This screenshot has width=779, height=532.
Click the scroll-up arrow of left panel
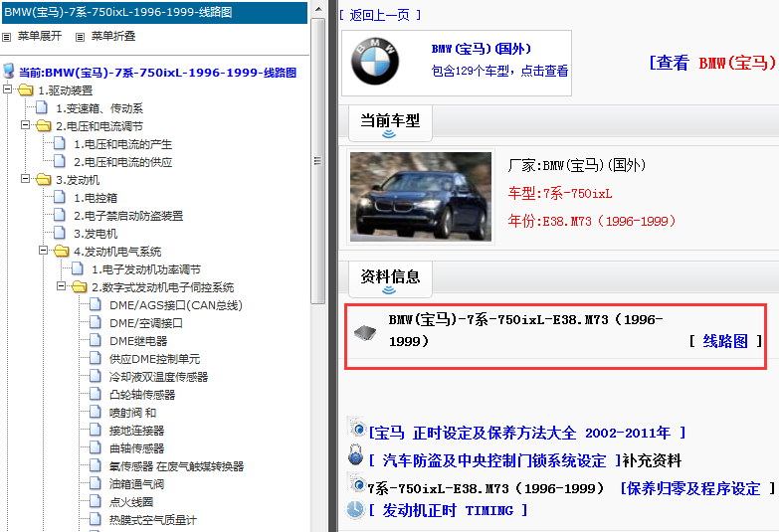point(318,9)
